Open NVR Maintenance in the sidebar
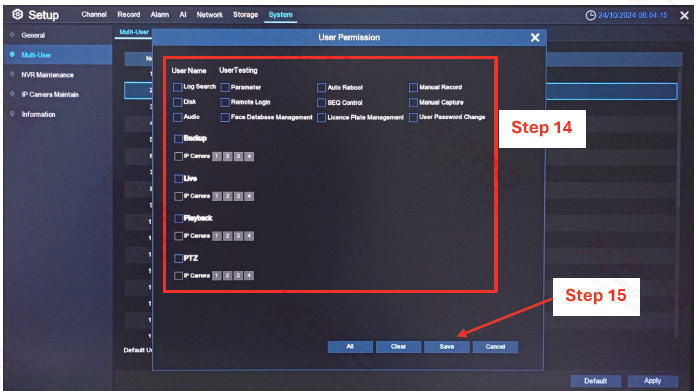The width and height of the screenshot is (696, 391). tap(47, 75)
